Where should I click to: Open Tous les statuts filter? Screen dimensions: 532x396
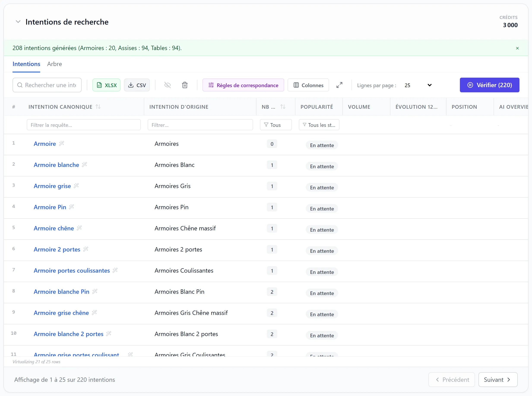click(x=319, y=125)
